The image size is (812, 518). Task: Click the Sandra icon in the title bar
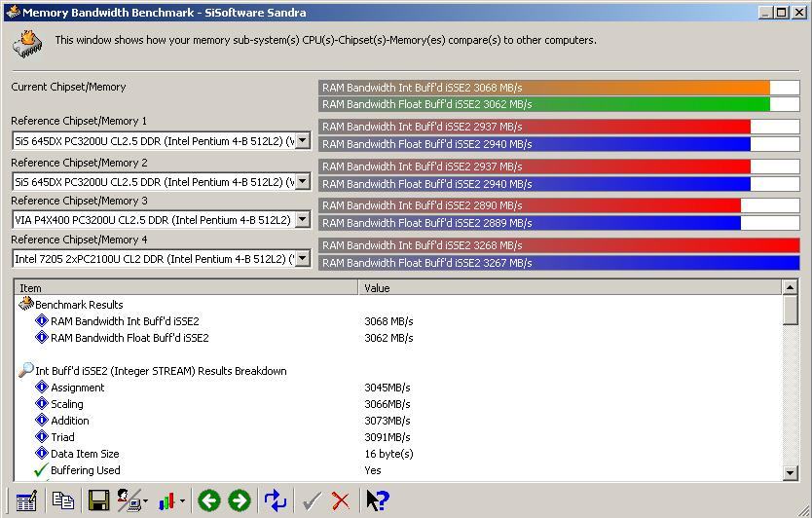pyautogui.click(x=14, y=12)
